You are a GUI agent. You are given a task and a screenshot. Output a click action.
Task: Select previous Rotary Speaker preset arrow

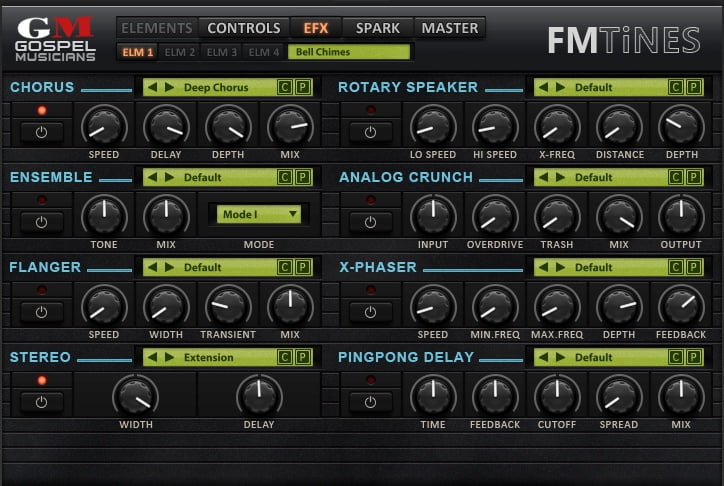point(543,87)
